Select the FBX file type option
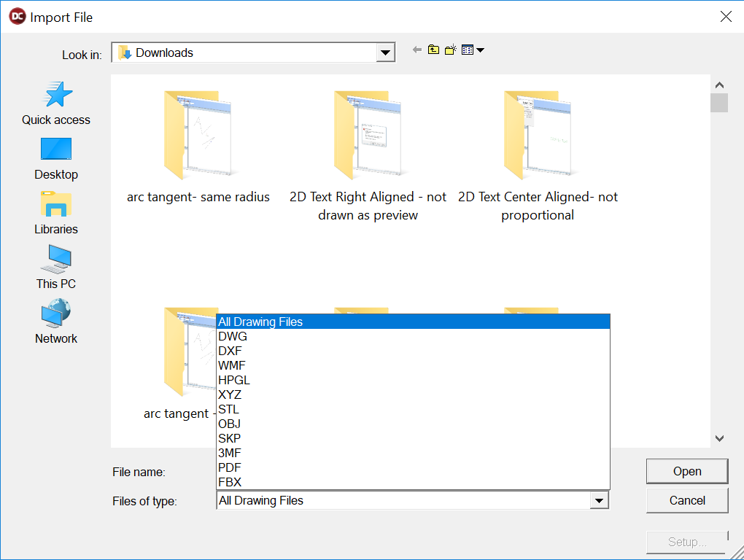 [229, 482]
